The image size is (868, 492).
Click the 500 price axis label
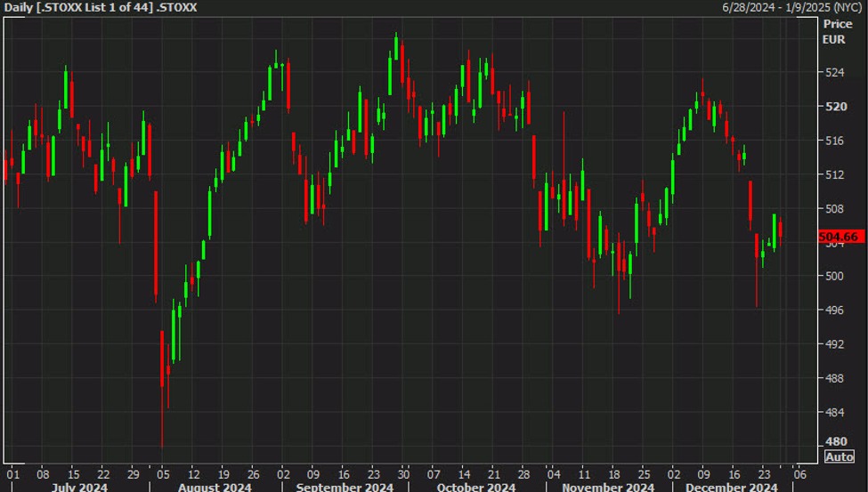click(x=834, y=276)
